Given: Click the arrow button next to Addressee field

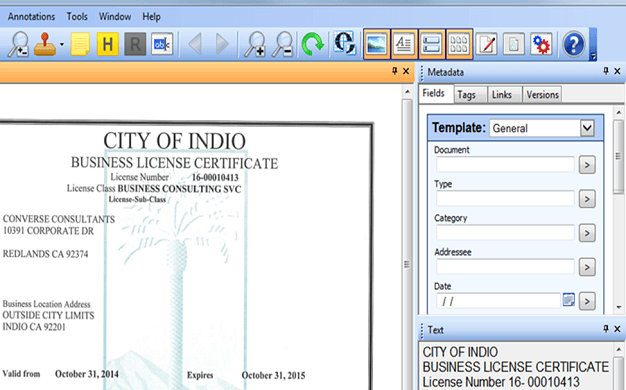Looking at the screenshot, I should [x=587, y=267].
